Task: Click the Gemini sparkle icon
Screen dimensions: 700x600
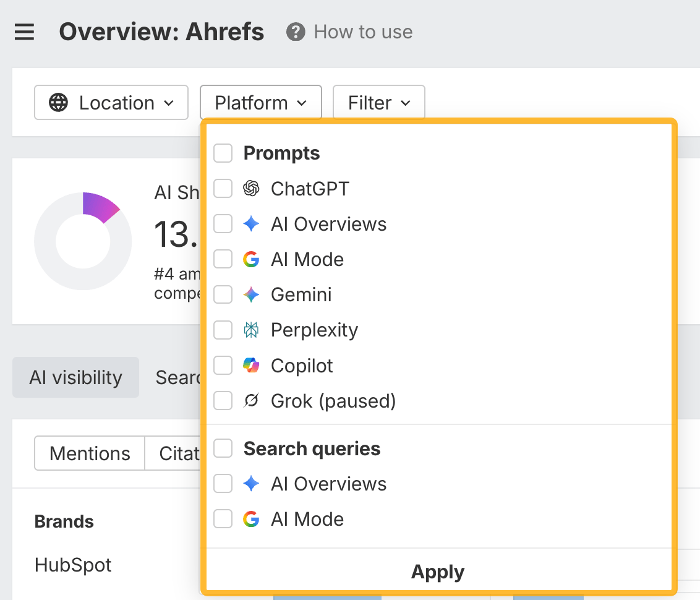Action: 251,294
